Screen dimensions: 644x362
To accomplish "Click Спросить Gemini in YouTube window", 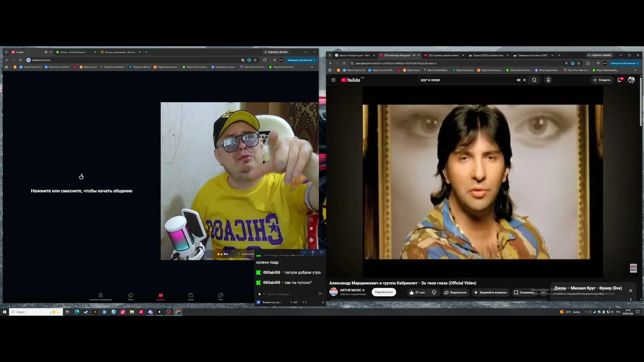I will coord(599,55).
